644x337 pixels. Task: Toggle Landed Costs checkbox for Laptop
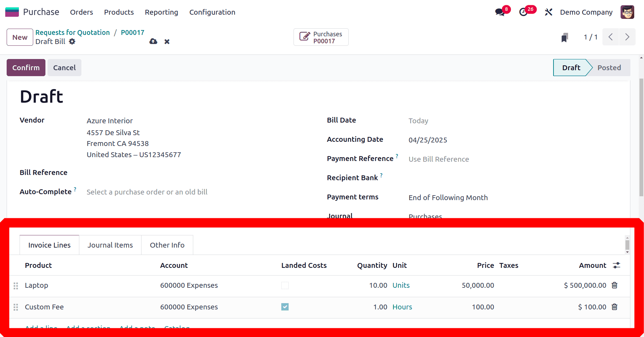285,285
